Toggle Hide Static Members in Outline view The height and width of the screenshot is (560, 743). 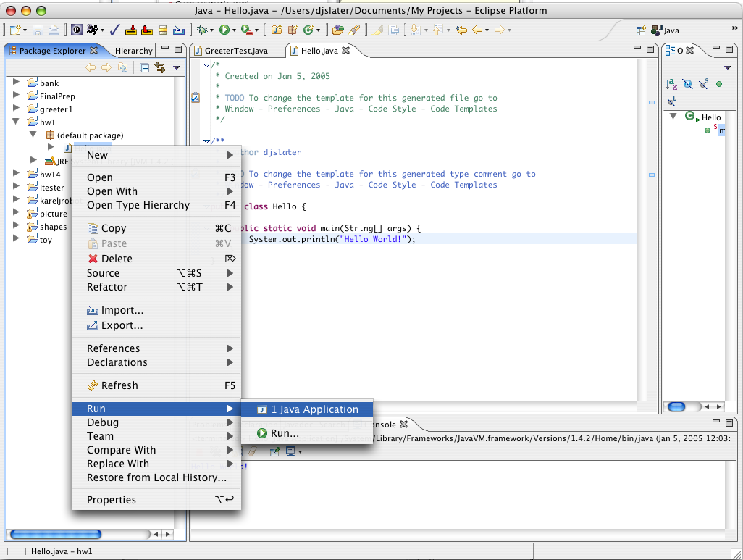tap(702, 84)
